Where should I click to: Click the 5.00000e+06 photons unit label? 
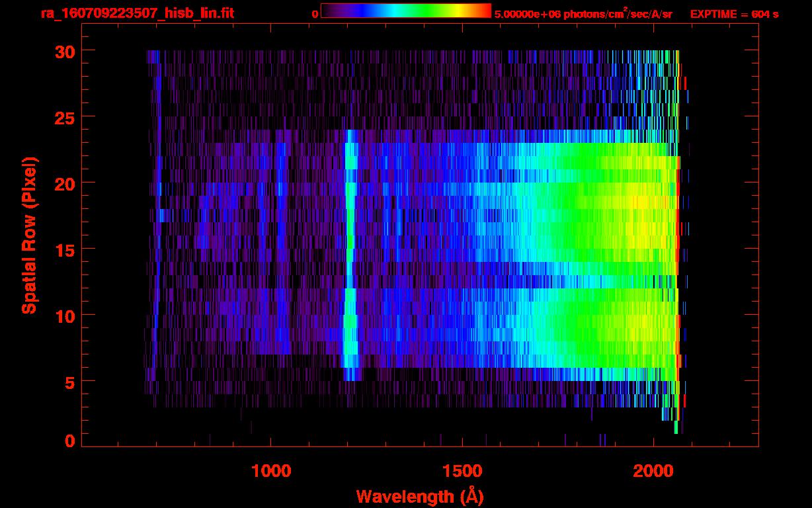[583, 14]
